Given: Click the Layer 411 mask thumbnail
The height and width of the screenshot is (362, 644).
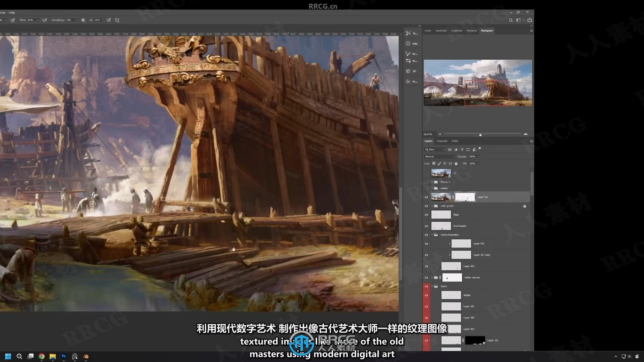Looking at the screenshot, I should tap(465, 197).
